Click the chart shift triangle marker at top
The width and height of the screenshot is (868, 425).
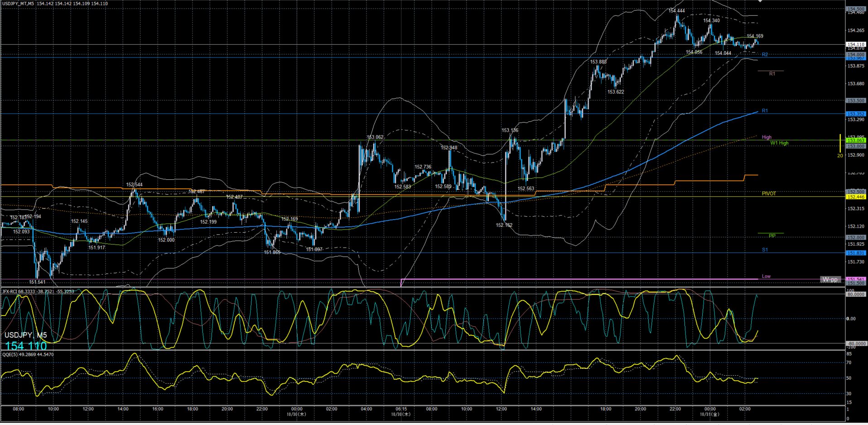(760, 1)
